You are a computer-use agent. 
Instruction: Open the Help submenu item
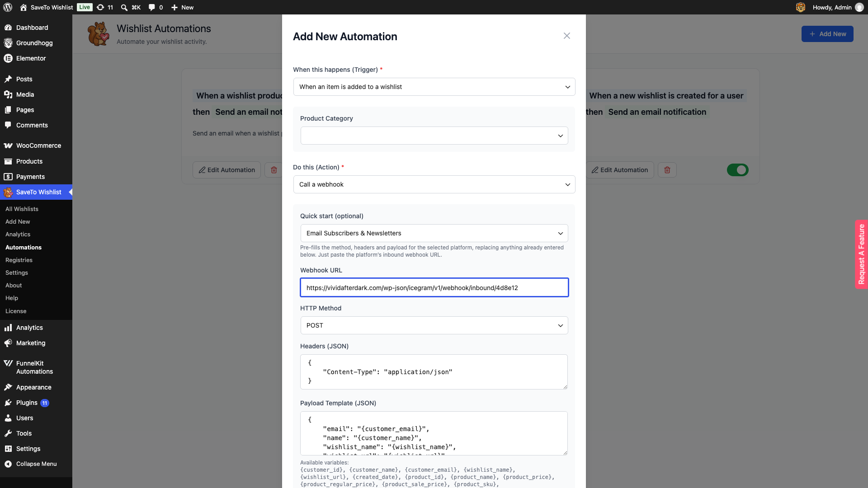(x=12, y=298)
